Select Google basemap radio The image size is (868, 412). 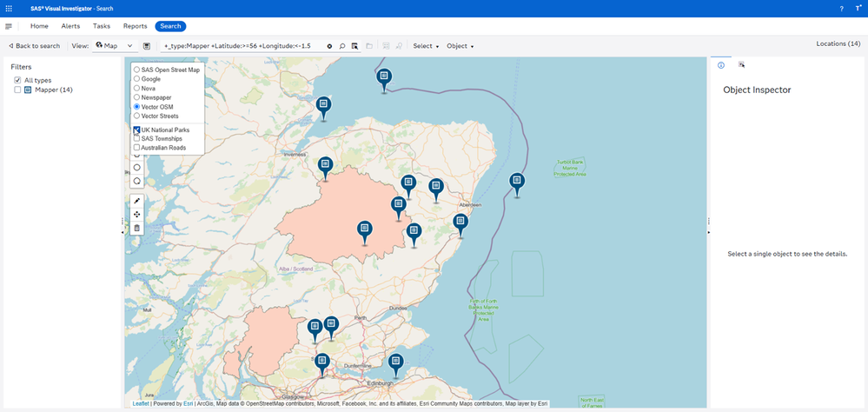click(136, 79)
